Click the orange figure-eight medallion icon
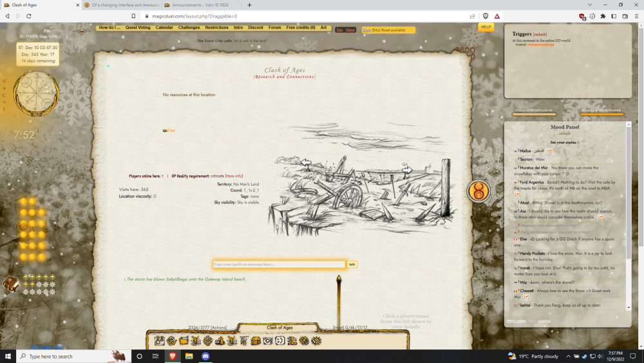The width and height of the screenshot is (644, 363). pyautogui.click(x=478, y=191)
